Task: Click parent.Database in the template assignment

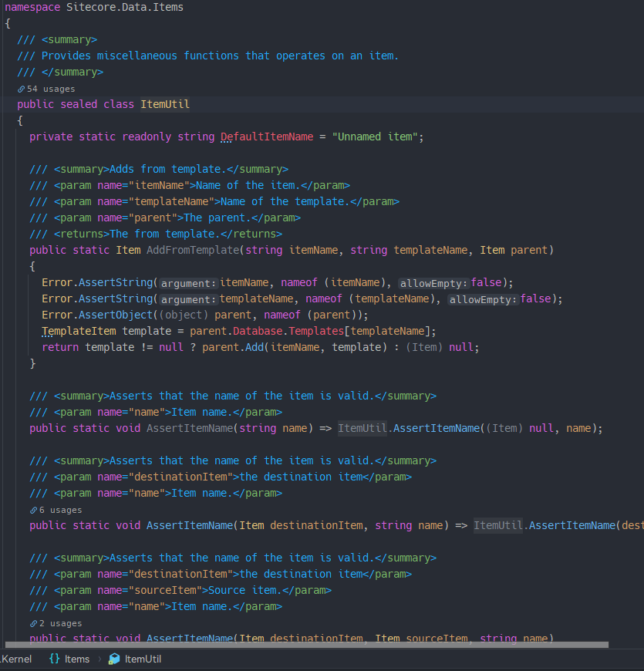Action: coord(236,331)
